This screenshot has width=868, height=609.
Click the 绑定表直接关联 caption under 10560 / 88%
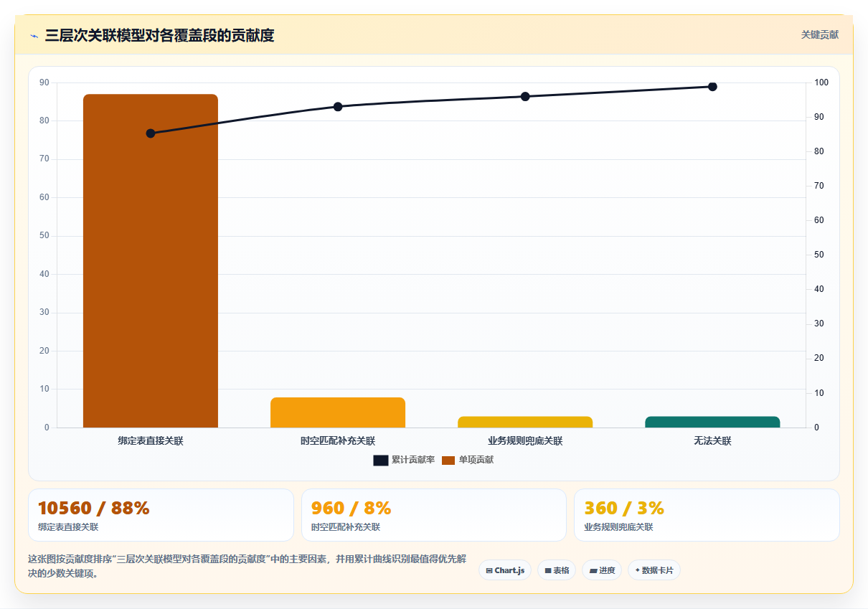[x=68, y=527]
